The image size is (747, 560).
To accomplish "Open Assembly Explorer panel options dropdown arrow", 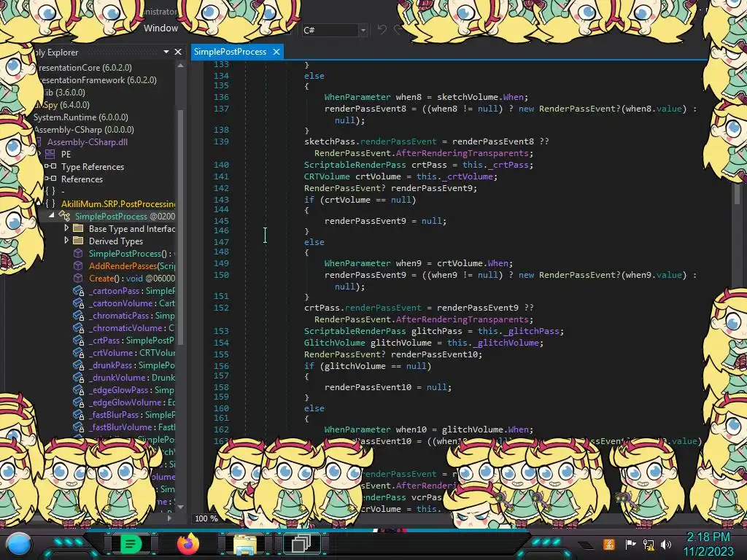I will pos(166,52).
